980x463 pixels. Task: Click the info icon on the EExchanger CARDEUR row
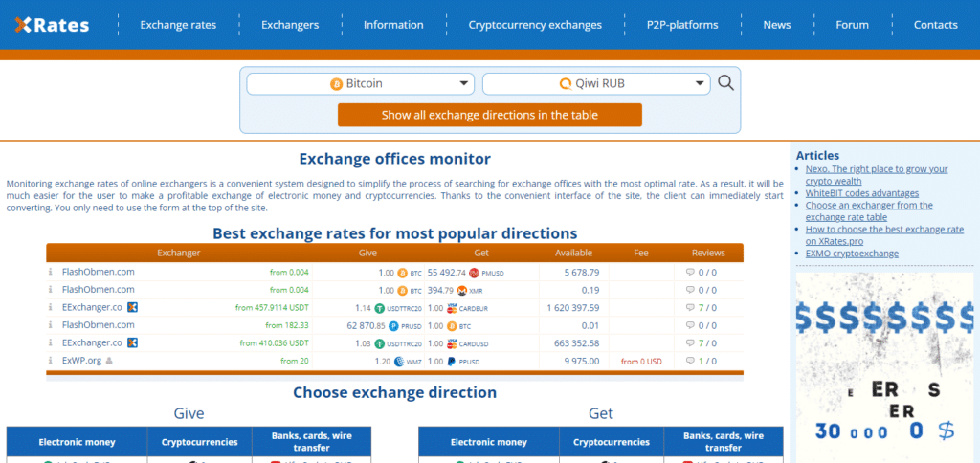(x=50, y=307)
